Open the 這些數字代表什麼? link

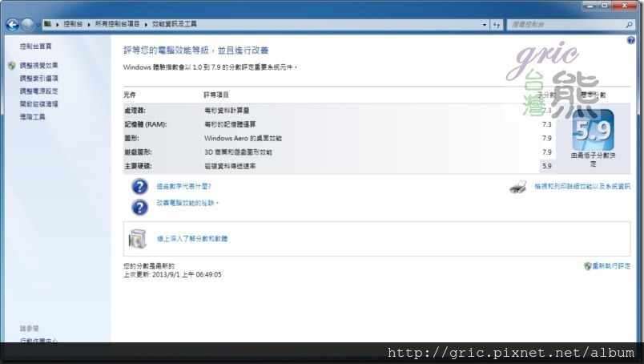coord(183,186)
